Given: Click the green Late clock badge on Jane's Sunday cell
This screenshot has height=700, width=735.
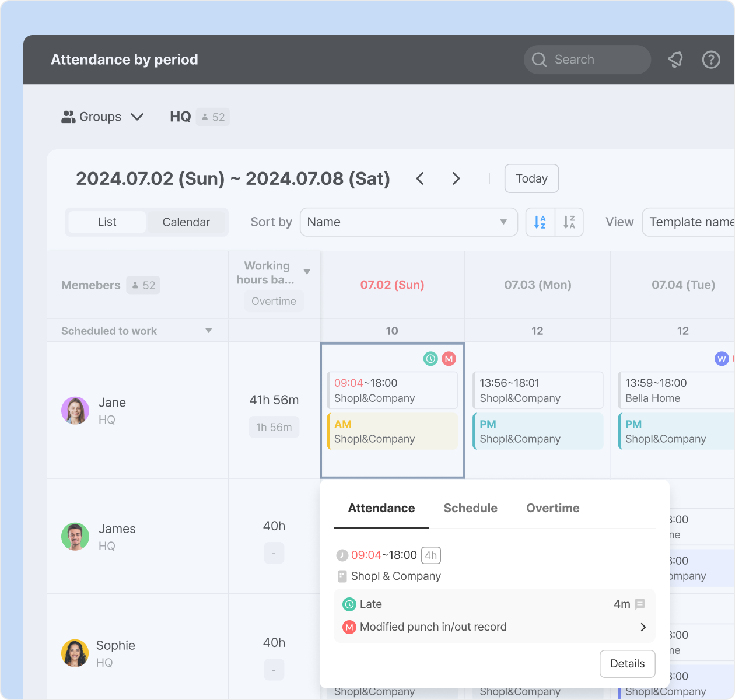Looking at the screenshot, I should click(430, 358).
